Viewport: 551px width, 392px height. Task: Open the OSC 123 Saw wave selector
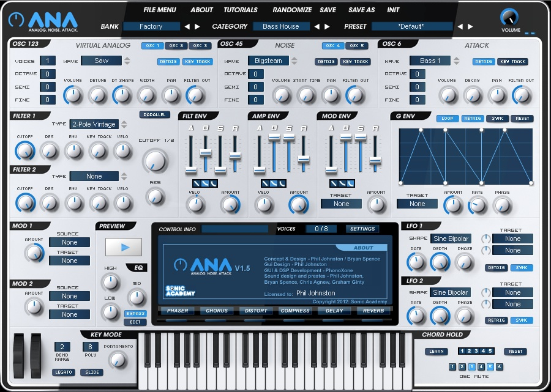pyautogui.click(x=101, y=61)
